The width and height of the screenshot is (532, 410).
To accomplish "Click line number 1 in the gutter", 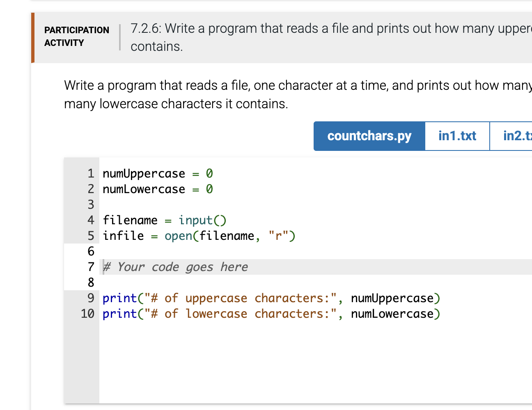I will (x=90, y=173).
